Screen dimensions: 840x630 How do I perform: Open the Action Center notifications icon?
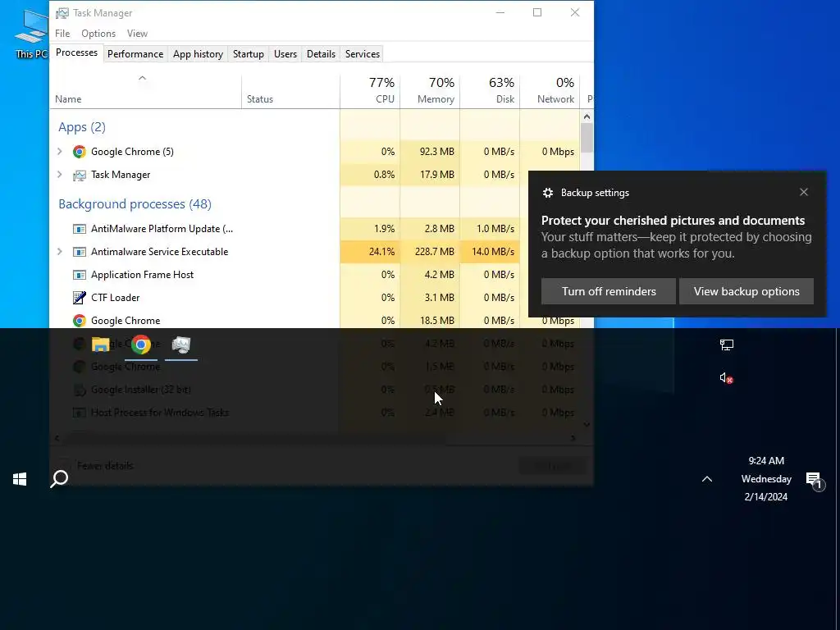pyautogui.click(x=814, y=480)
